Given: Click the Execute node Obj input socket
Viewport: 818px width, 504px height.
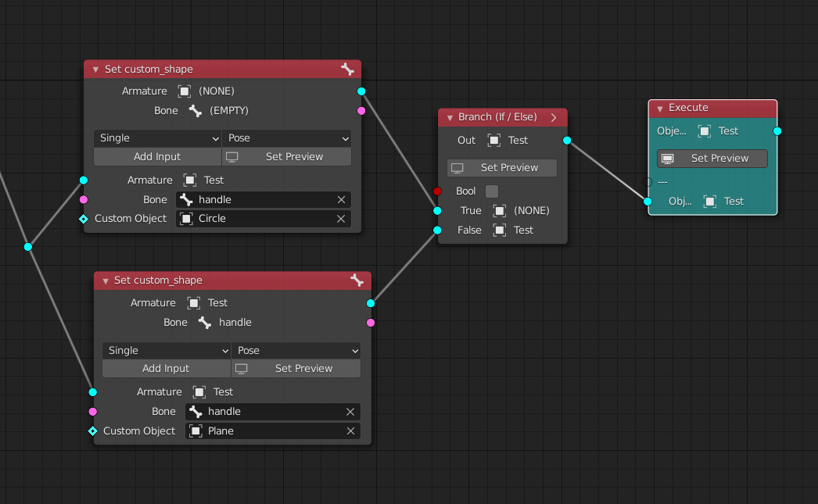Looking at the screenshot, I should [648, 201].
